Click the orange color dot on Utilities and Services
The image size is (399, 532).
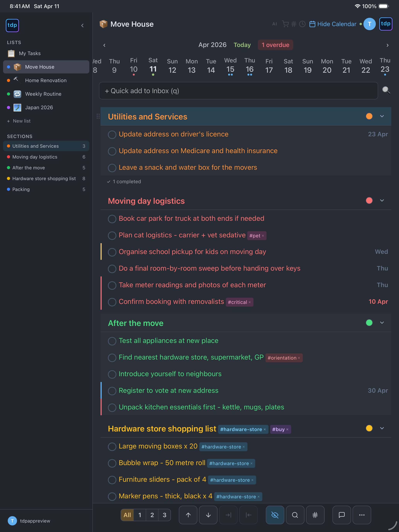click(369, 116)
